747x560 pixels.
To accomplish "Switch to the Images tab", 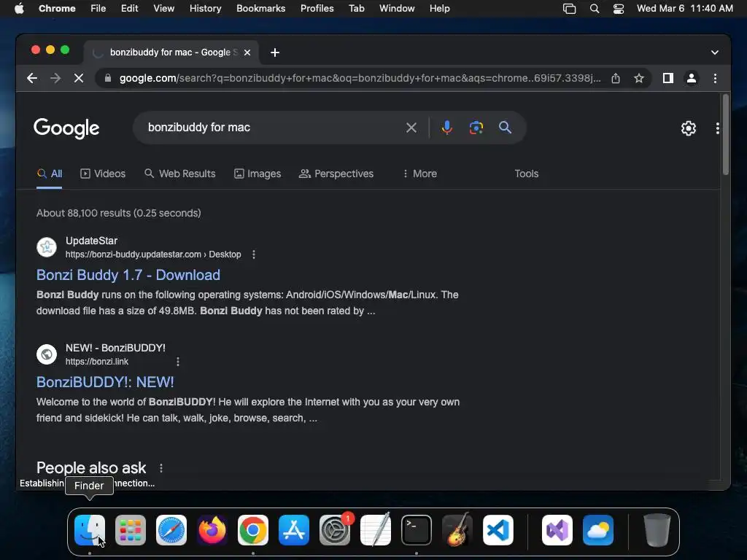I will pos(258,174).
